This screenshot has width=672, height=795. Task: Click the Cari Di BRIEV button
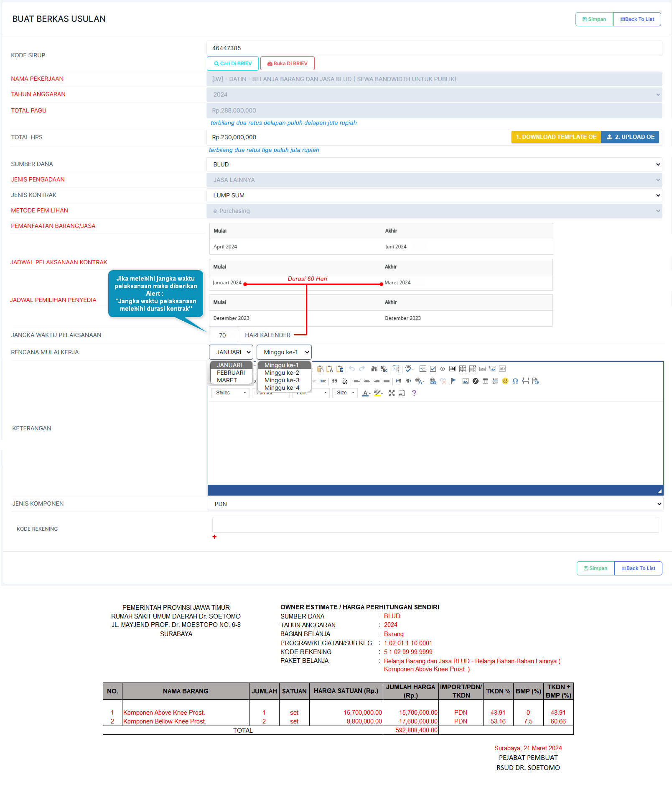[x=233, y=64]
